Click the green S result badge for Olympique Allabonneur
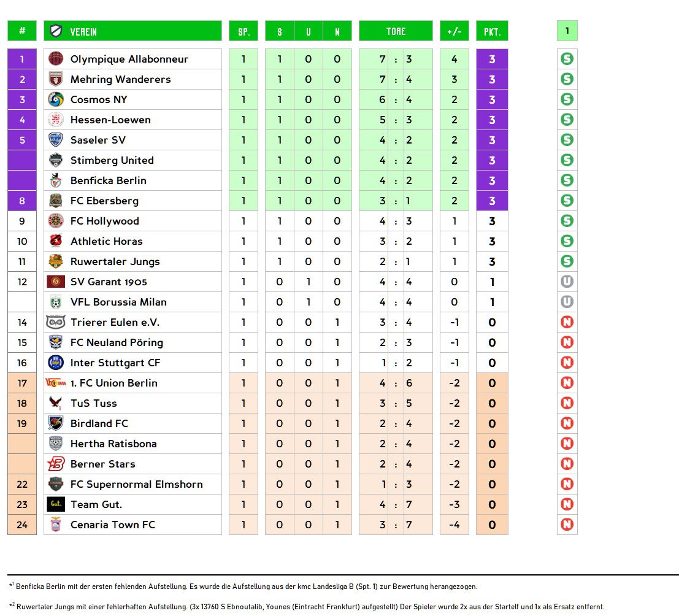Image resolution: width=679 pixels, height=616 pixels. 567,59
